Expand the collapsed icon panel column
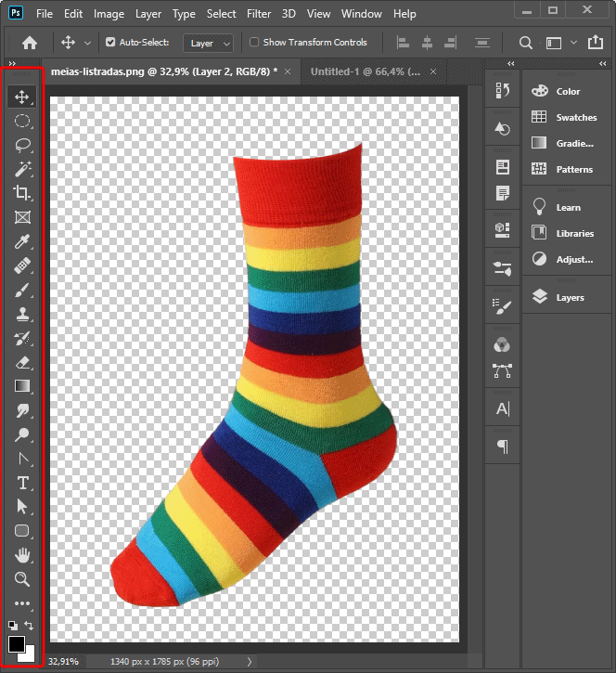This screenshot has height=673, width=616. coord(511,63)
